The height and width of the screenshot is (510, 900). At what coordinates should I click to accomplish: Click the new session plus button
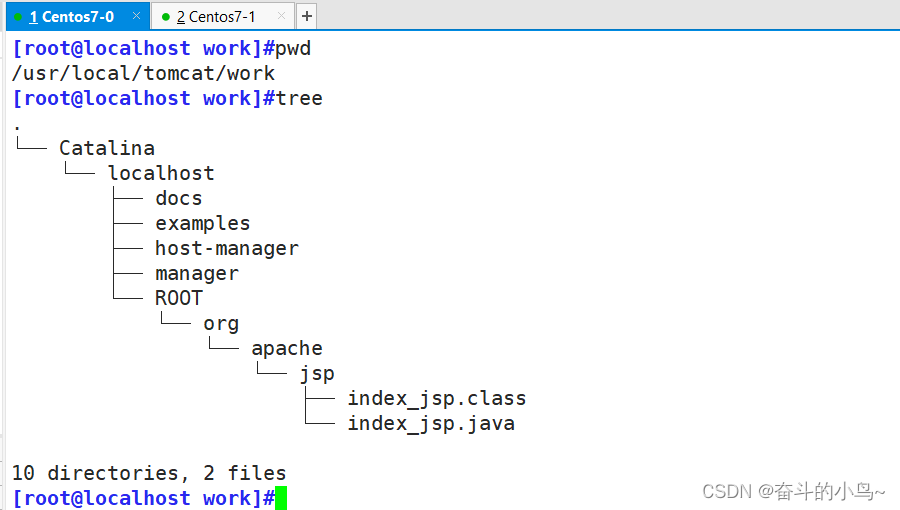[307, 16]
